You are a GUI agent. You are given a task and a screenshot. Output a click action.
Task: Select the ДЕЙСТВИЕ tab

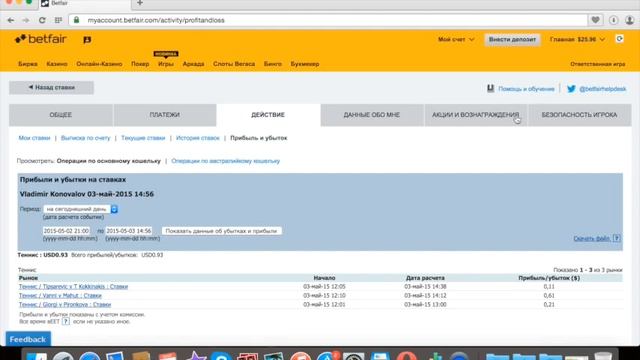tap(268, 115)
